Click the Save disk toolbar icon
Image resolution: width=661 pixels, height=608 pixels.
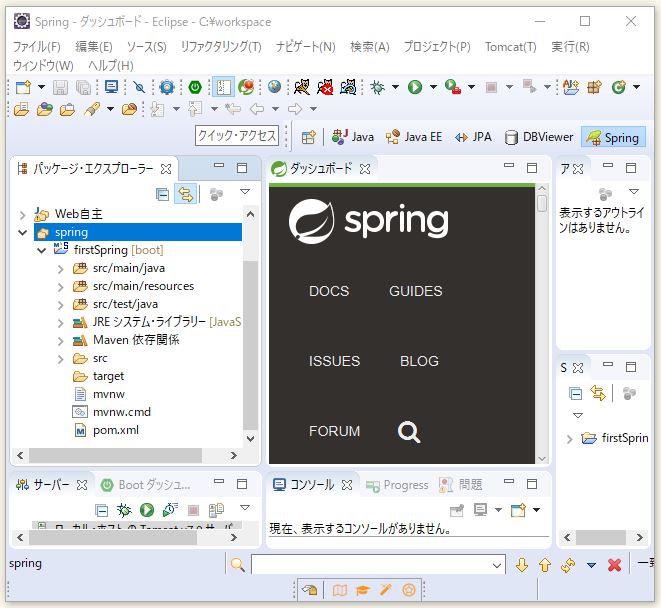click(x=60, y=87)
